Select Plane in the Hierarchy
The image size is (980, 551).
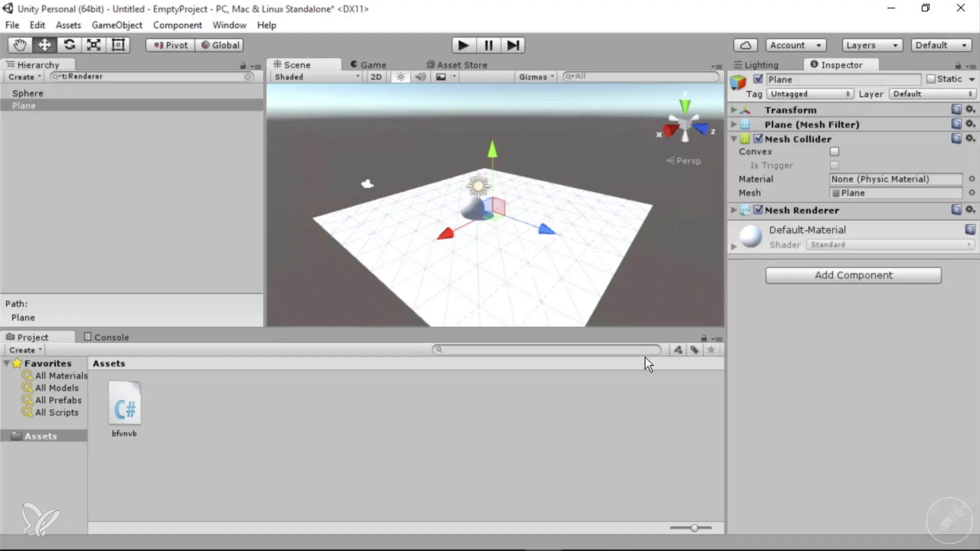pos(132,106)
